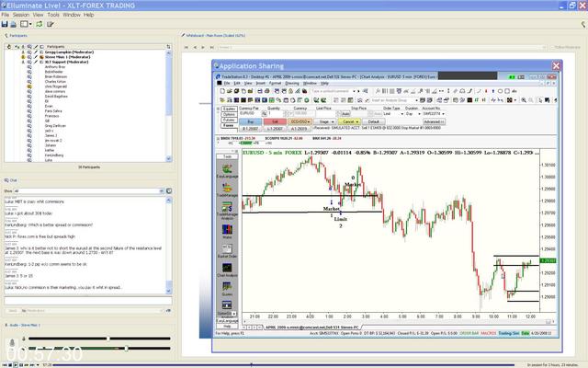588x368 pixels.
Task: Open the Stage dropdown button
Action: tap(324, 121)
